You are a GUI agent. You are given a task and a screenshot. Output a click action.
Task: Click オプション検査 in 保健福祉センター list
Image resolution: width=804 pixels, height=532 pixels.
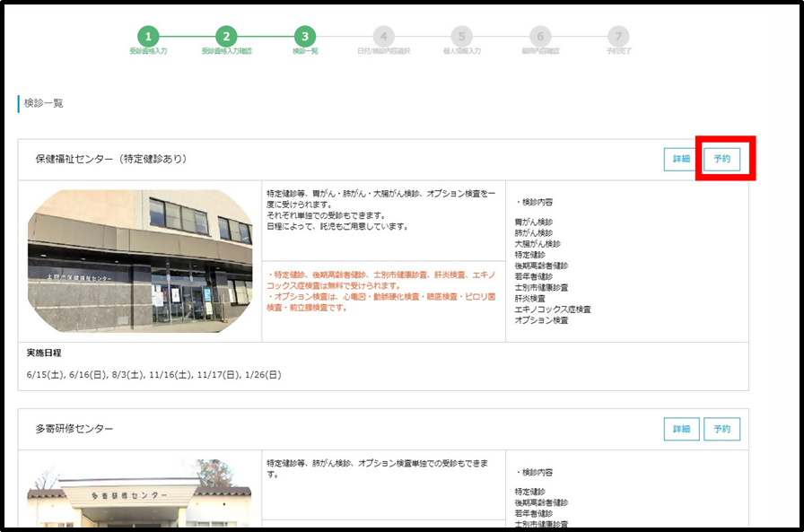point(541,320)
